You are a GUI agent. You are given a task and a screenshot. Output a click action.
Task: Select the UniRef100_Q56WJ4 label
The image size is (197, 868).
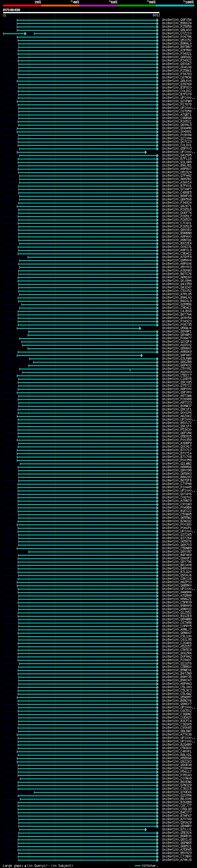point(176,328)
